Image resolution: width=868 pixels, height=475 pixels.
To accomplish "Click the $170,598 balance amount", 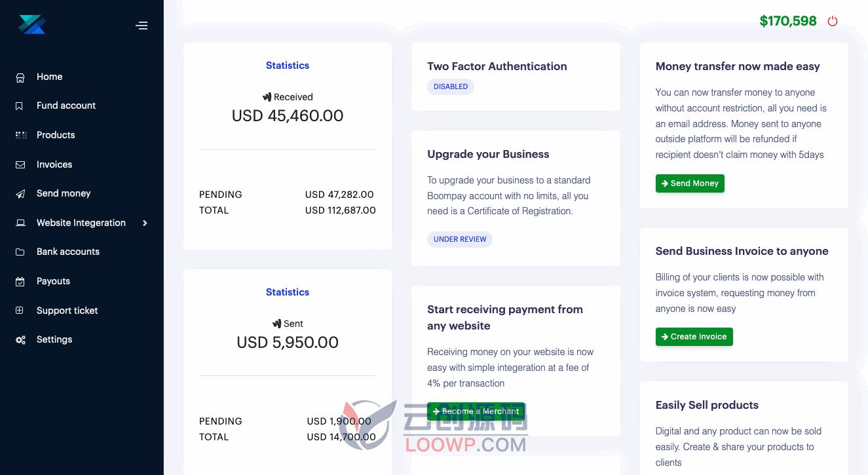I will tap(788, 21).
